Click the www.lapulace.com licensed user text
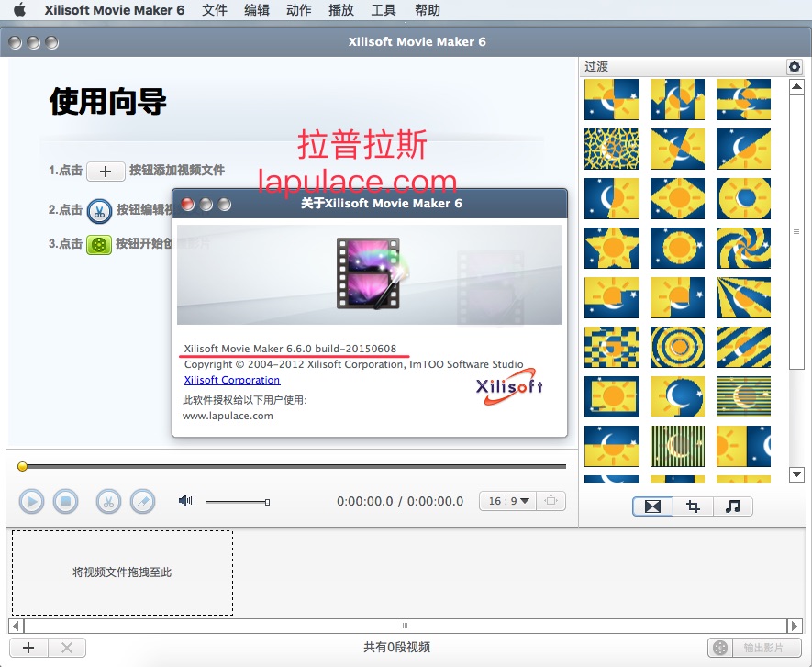The height and width of the screenshot is (667, 812). (x=228, y=416)
